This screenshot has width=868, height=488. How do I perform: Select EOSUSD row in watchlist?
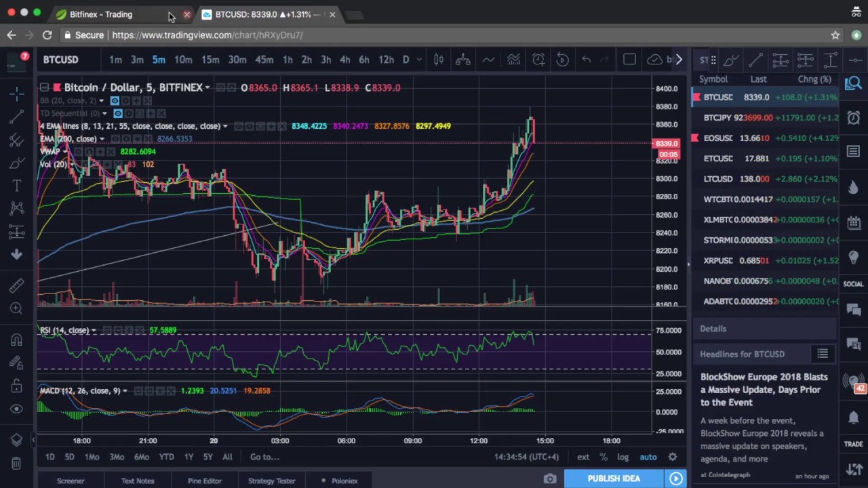pos(766,138)
